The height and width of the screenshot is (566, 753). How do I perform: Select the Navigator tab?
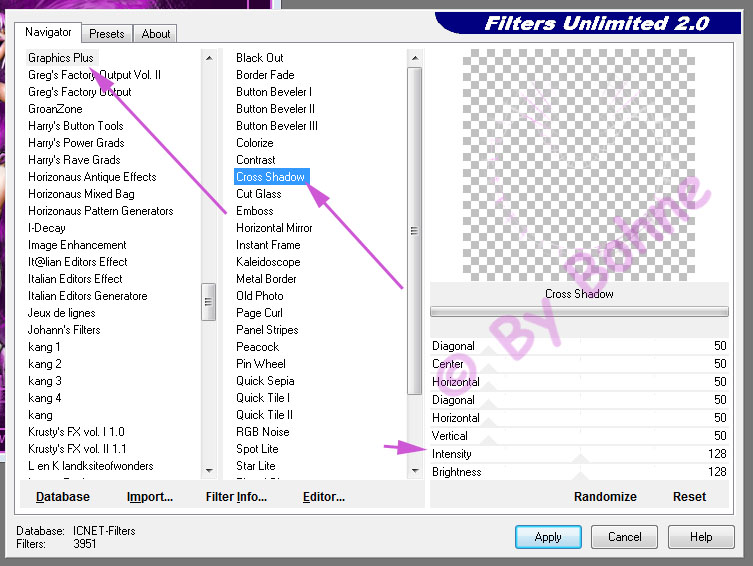pos(48,32)
